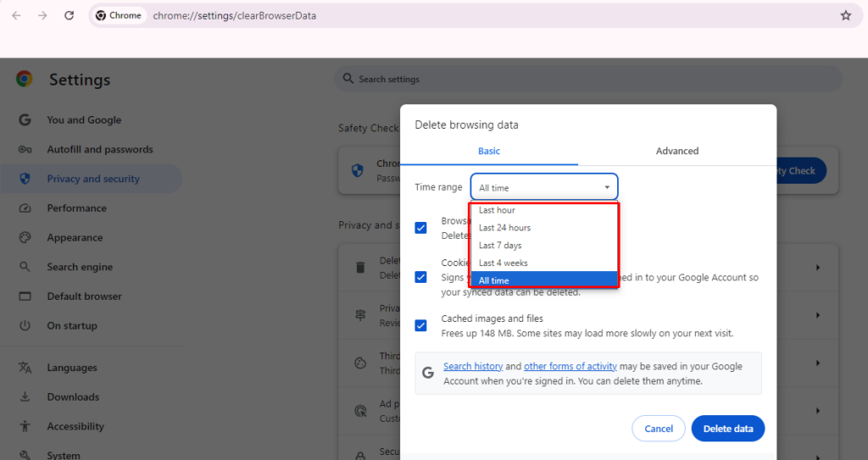
Task: Click the Google G icon for You and Google
Action: click(25, 119)
